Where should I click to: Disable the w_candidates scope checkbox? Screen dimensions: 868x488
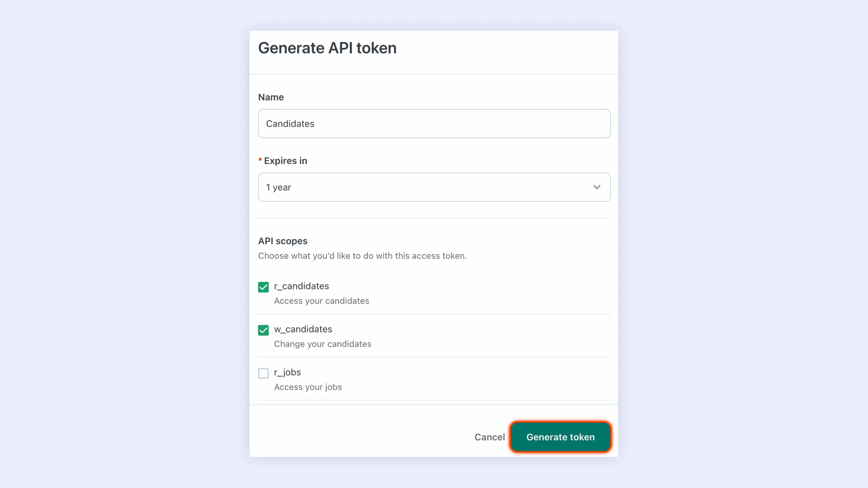pyautogui.click(x=263, y=330)
